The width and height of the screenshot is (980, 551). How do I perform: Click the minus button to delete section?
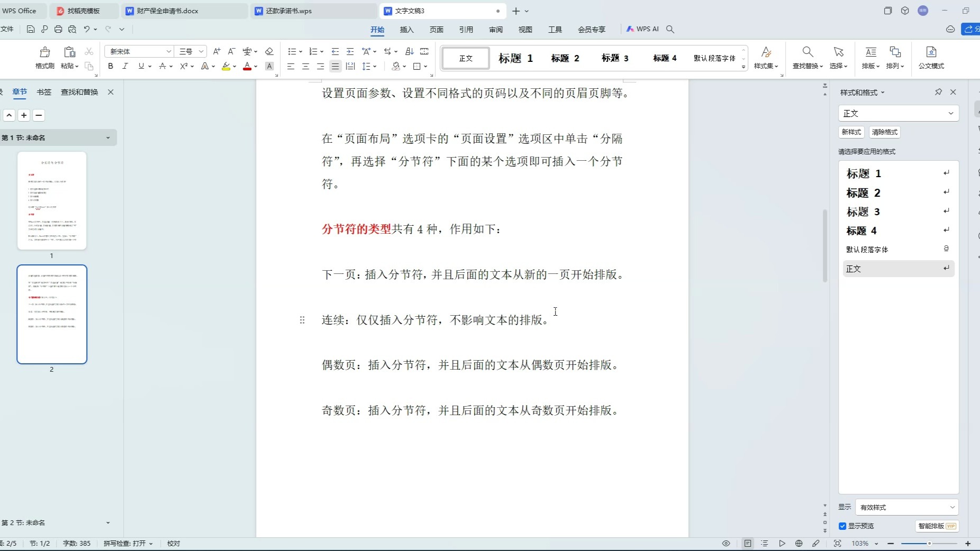point(39,115)
